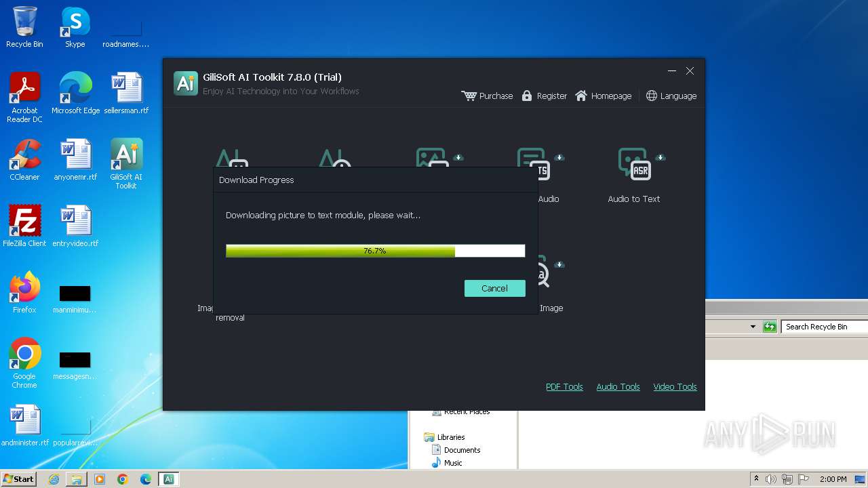Open the Video Tools link
The height and width of the screenshot is (488, 868).
click(675, 386)
